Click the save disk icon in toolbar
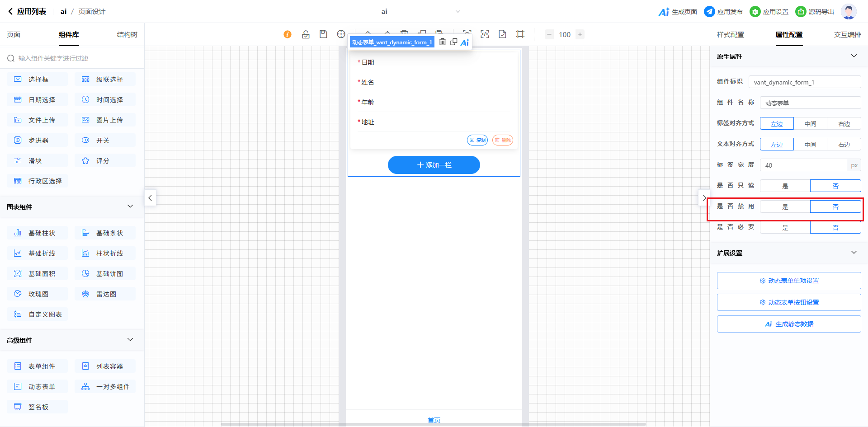 (323, 34)
